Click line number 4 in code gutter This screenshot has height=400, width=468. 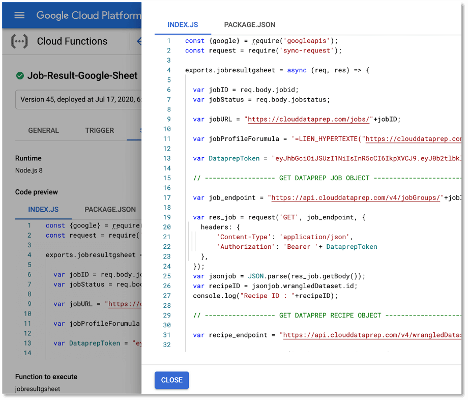pos(169,70)
